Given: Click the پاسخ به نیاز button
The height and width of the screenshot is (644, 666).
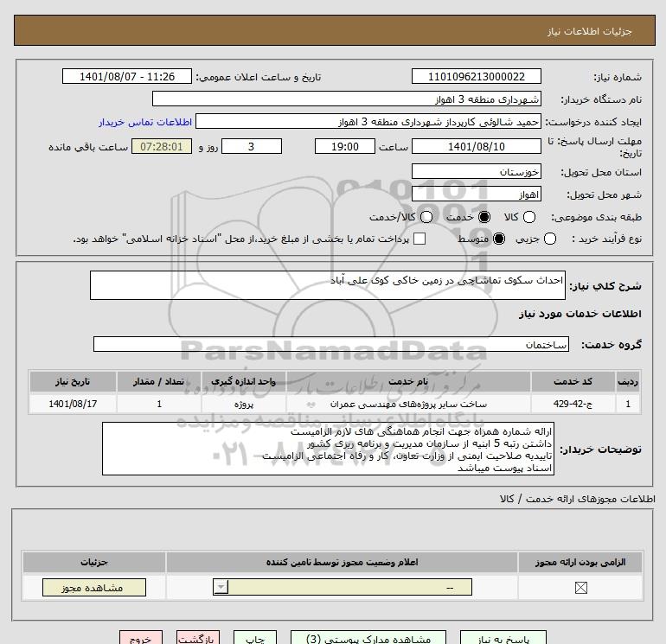Looking at the screenshot, I should click(503, 638).
